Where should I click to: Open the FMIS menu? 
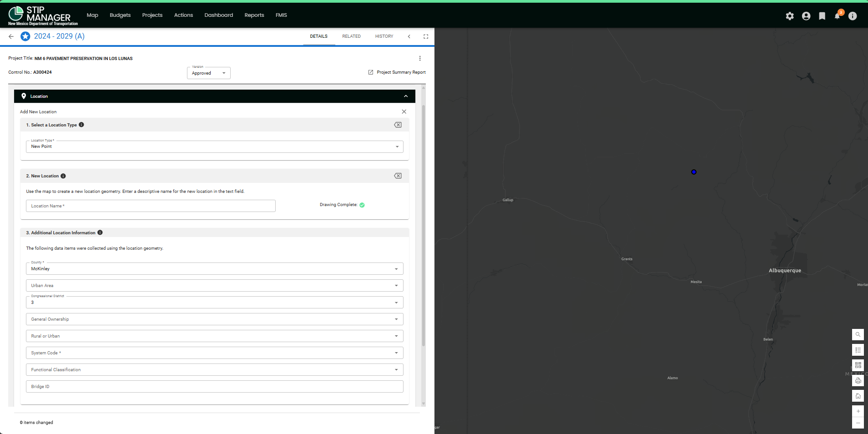281,15
